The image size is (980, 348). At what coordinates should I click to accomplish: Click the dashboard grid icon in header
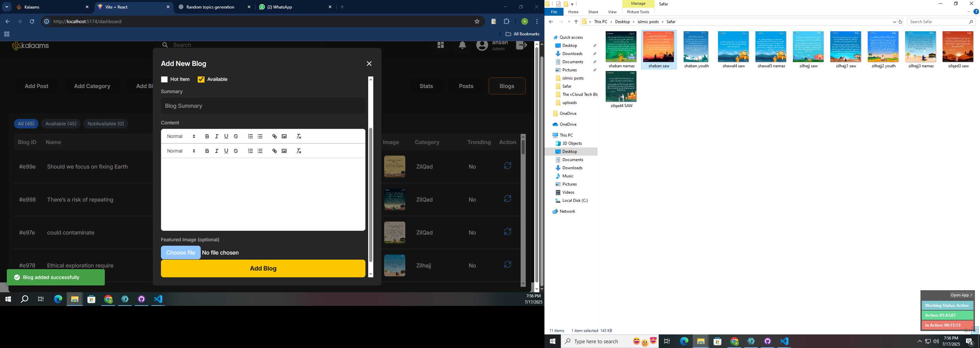[441, 45]
